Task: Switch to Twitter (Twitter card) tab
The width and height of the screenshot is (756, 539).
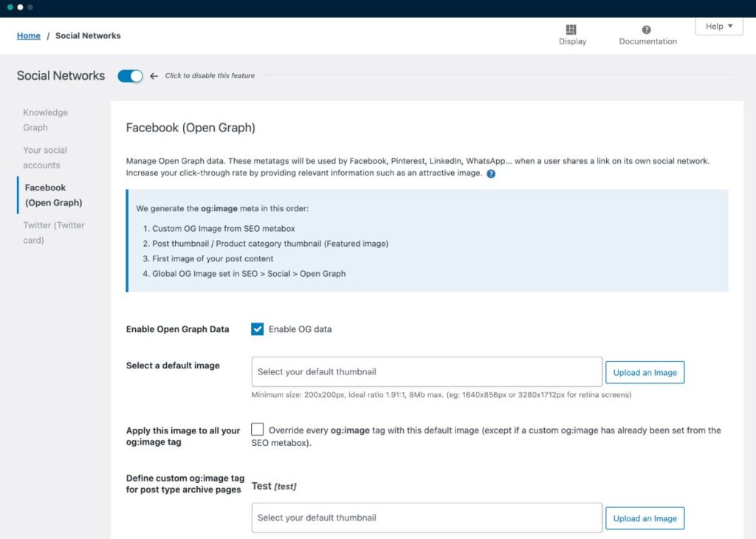Action: pos(53,233)
